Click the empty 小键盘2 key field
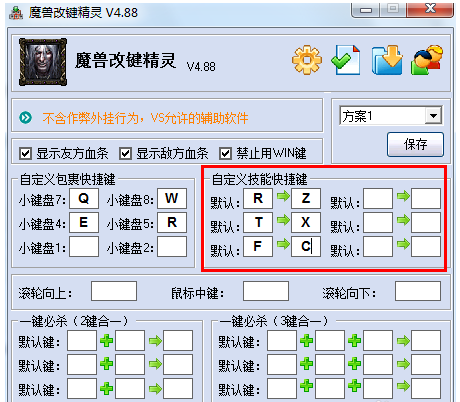The height and width of the screenshot is (402, 460). (x=172, y=247)
